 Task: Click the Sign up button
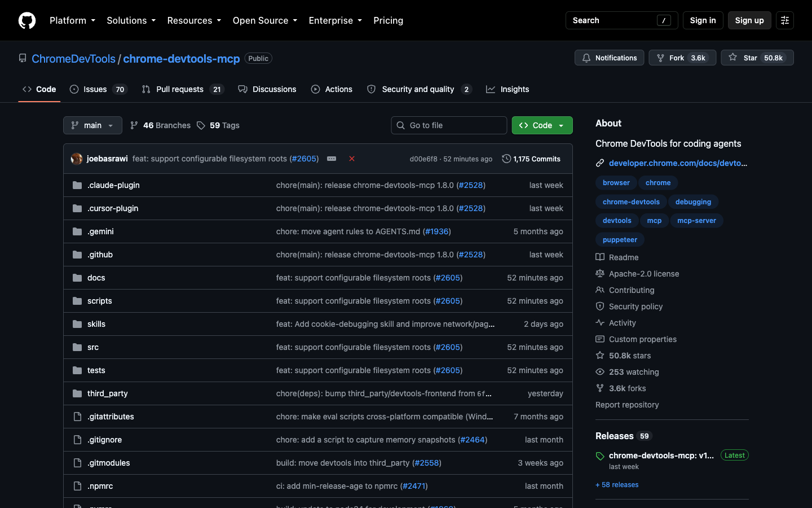[749, 20]
